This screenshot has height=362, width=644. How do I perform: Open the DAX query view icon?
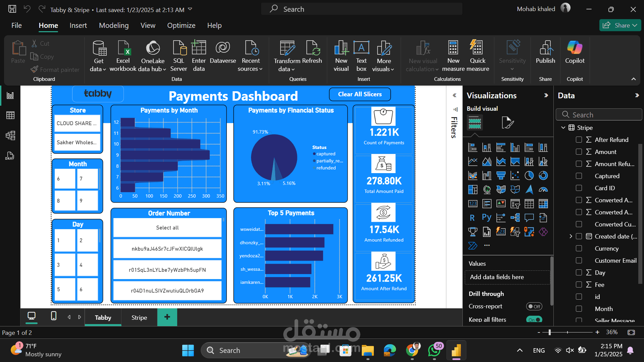tap(10, 156)
